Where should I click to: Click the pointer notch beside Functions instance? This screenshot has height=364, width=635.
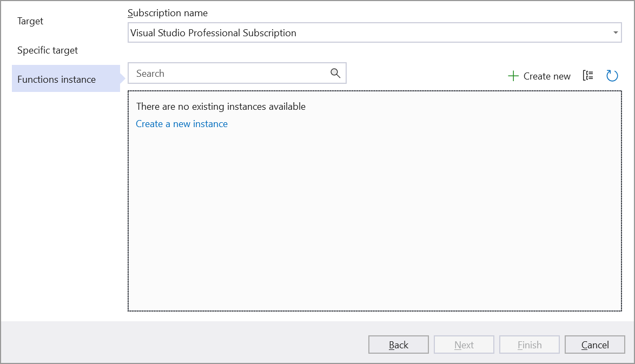[123, 79]
